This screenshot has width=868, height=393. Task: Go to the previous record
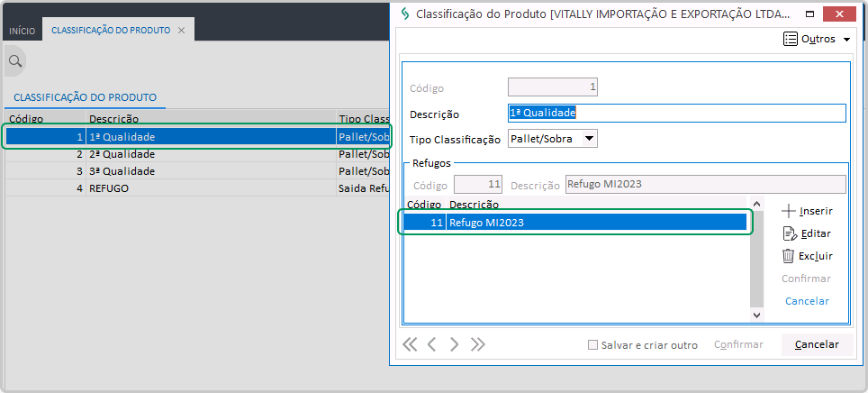(x=432, y=344)
